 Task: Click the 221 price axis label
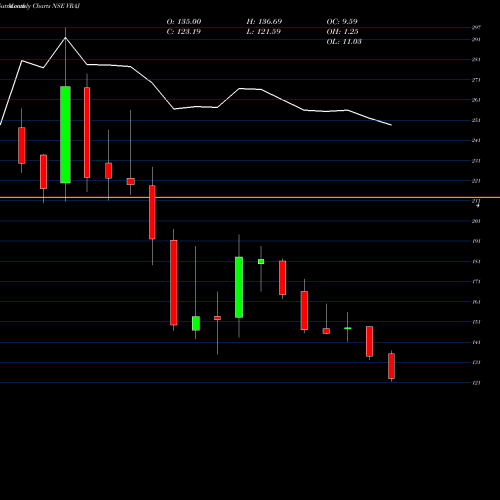(x=476, y=181)
